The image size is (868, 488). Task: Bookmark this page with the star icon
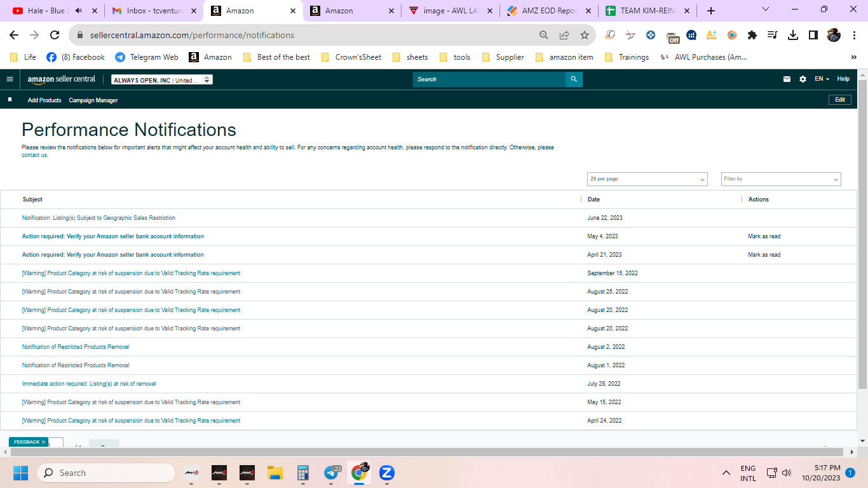click(x=584, y=36)
